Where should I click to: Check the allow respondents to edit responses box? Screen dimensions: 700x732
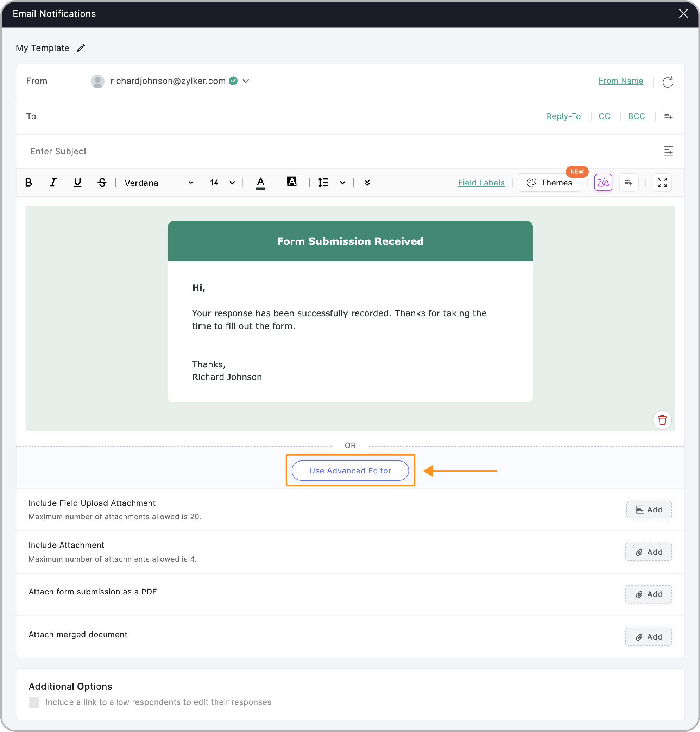point(34,702)
